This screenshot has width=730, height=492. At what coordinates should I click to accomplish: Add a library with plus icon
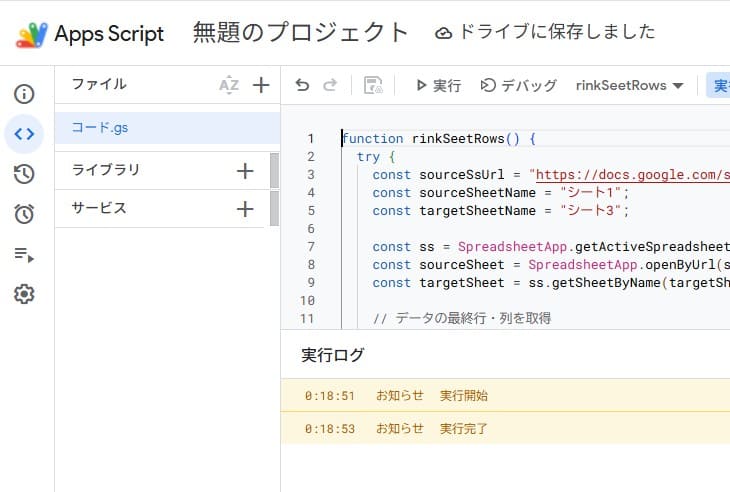click(x=245, y=170)
